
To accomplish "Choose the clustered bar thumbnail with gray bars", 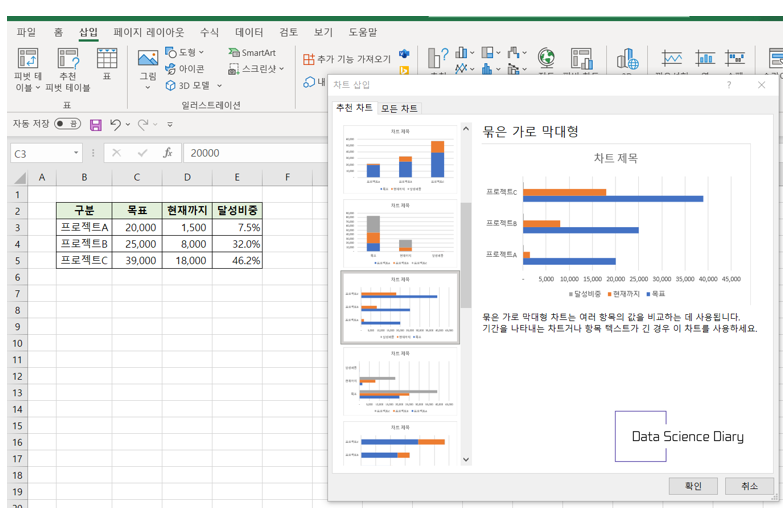I will click(400, 382).
